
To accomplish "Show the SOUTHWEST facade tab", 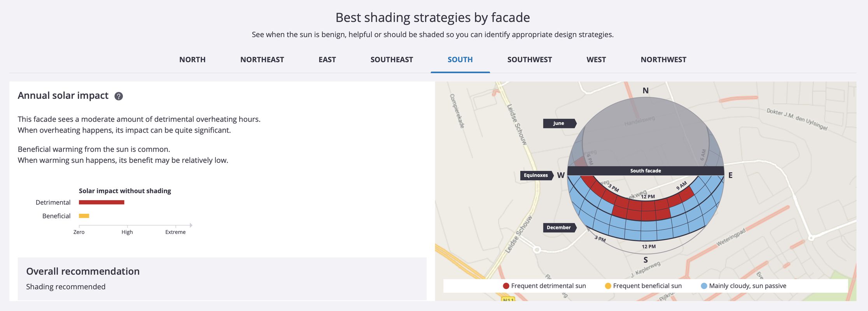I will (x=529, y=60).
